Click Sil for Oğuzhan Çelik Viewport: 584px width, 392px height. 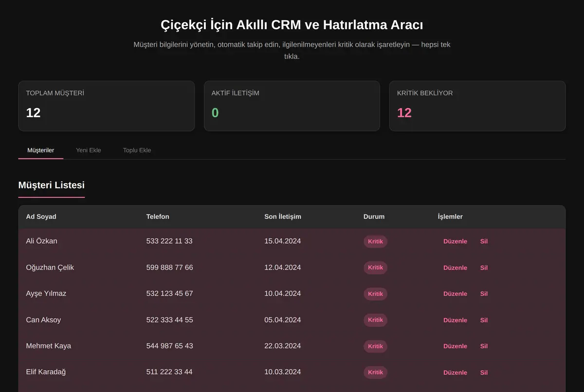[x=484, y=267]
